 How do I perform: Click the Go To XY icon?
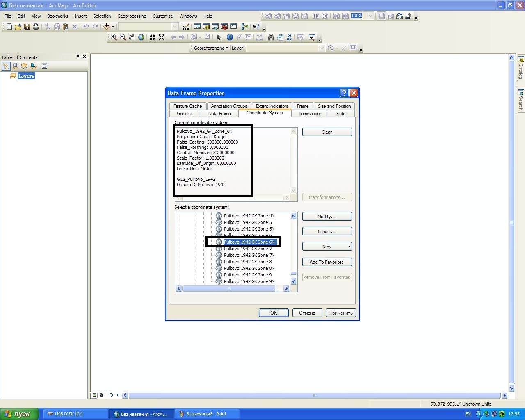[x=289, y=37]
